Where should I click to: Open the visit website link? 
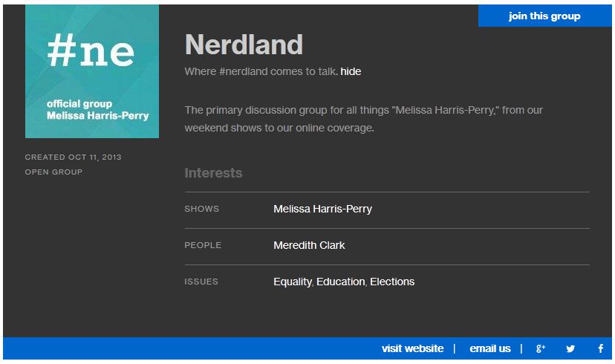tap(412, 348)
